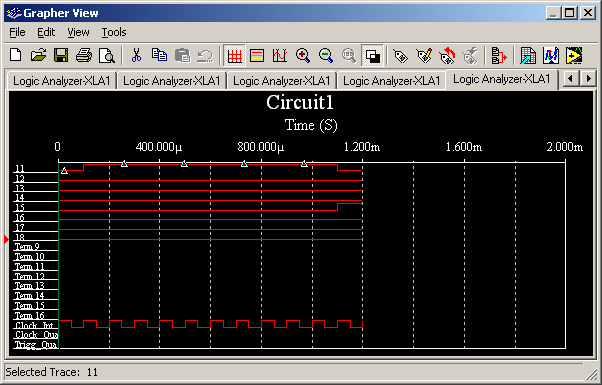Viewport: 602px width, 385px height.
Task: Export to MathCAD with blue M icon
Action: click(x=551, y=56)
